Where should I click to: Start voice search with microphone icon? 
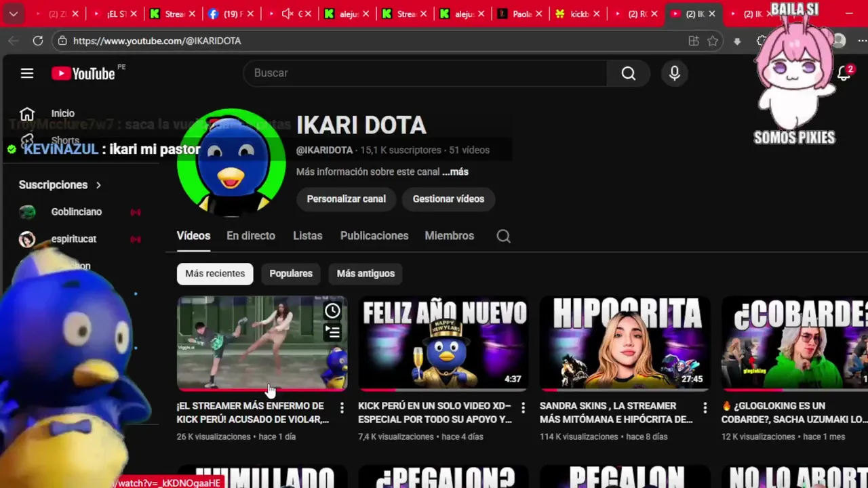tap(675, 73)
